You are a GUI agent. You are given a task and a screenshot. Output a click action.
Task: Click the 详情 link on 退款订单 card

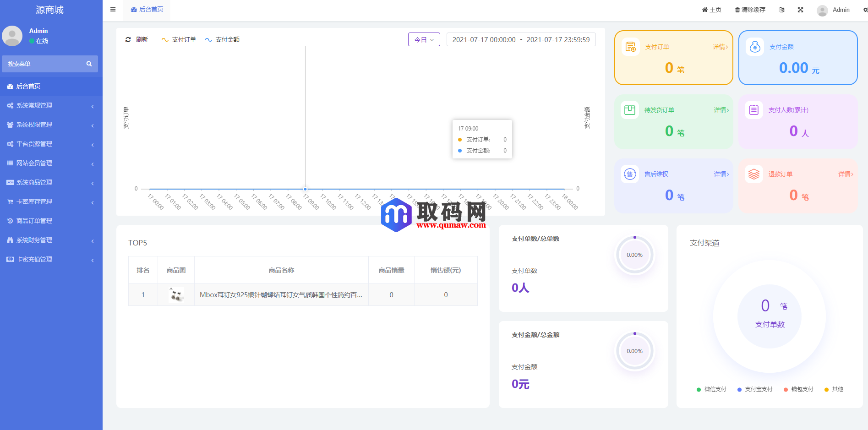(845, 174)
